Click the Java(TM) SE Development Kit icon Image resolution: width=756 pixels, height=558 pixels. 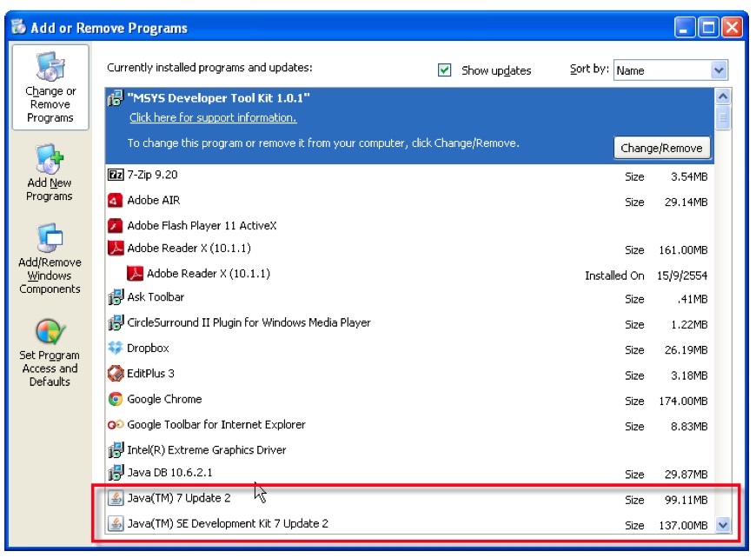click(x=116, y=523)
